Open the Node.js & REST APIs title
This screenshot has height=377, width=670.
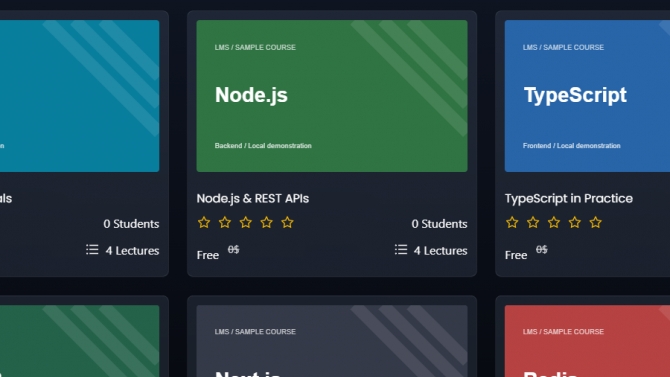tap(253, 198)
